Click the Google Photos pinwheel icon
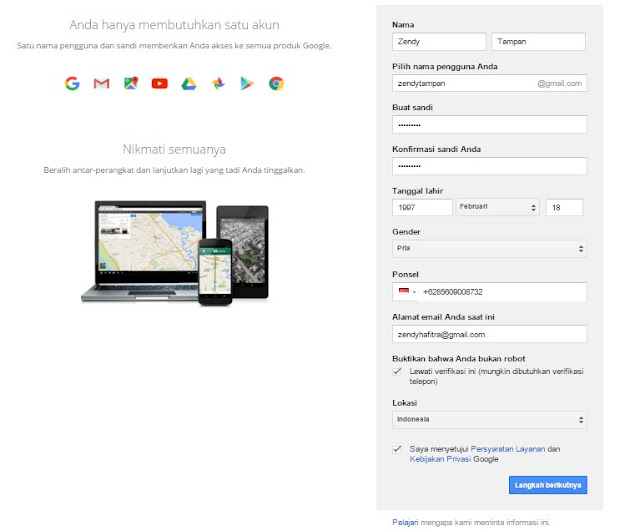The width and height of the screenshot is (640, 531). pyautogui.click(x=218, y=83)
